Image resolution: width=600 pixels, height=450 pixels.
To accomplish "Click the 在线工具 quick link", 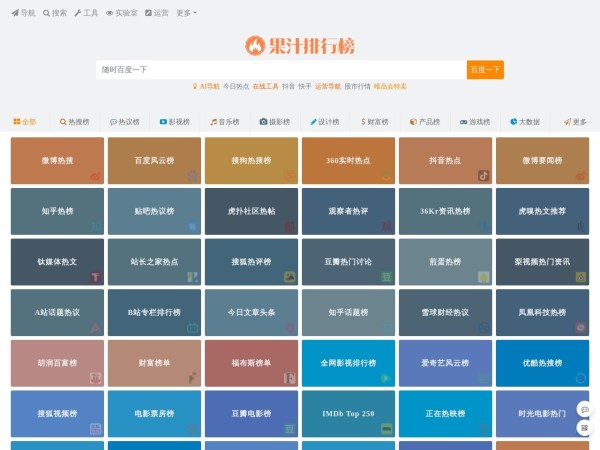I will coord(265,86).
